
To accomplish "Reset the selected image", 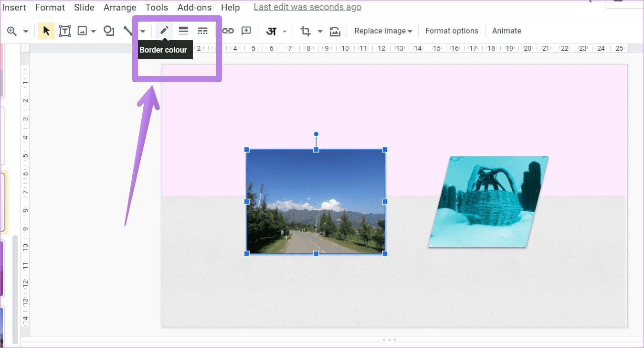I will [335, 31].
